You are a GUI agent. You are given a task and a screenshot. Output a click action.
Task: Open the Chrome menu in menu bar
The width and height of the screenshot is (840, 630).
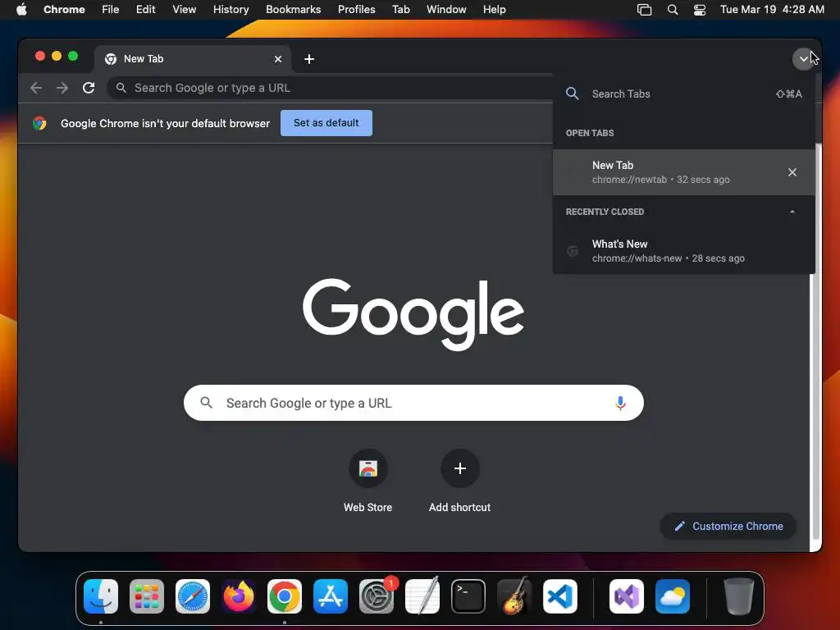64,9
